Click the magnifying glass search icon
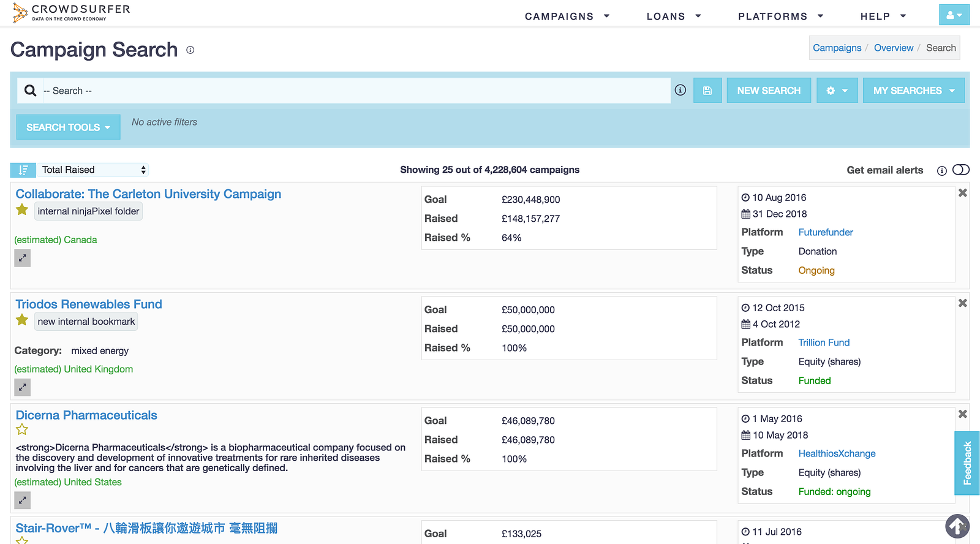Screen dimensions: 980x544 (30, 91)
